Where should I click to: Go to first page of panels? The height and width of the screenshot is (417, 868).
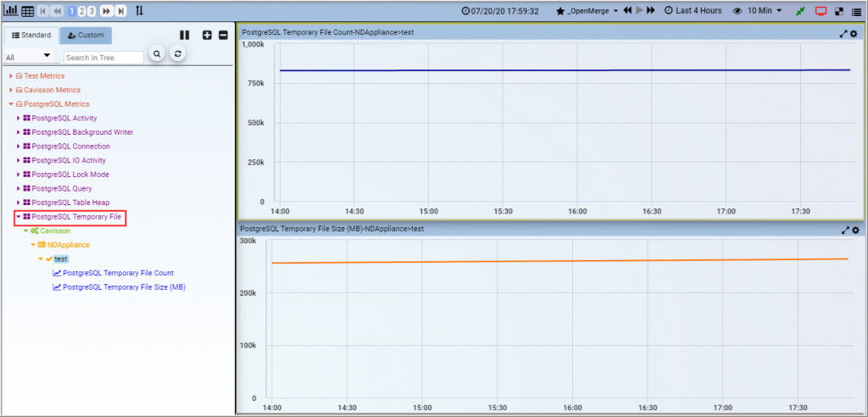coord(43,11)
